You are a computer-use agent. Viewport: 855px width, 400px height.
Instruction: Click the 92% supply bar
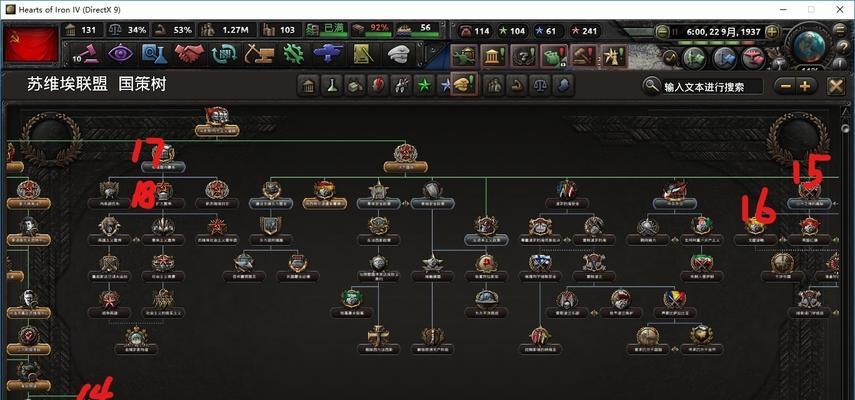click(372, 31)
